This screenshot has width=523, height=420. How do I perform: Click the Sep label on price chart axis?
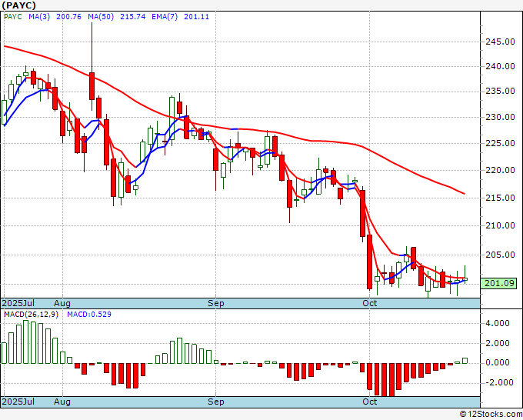pyautogui.click(x=216, y=303)
